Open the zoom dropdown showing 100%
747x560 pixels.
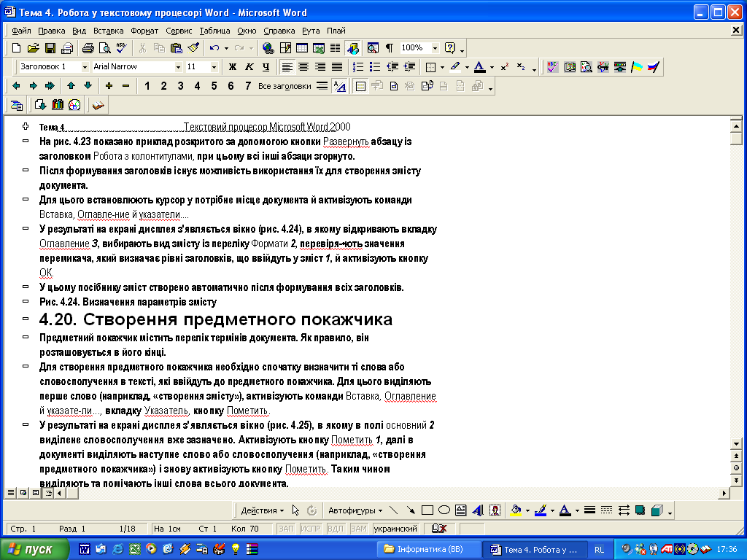tap(435, 47)
